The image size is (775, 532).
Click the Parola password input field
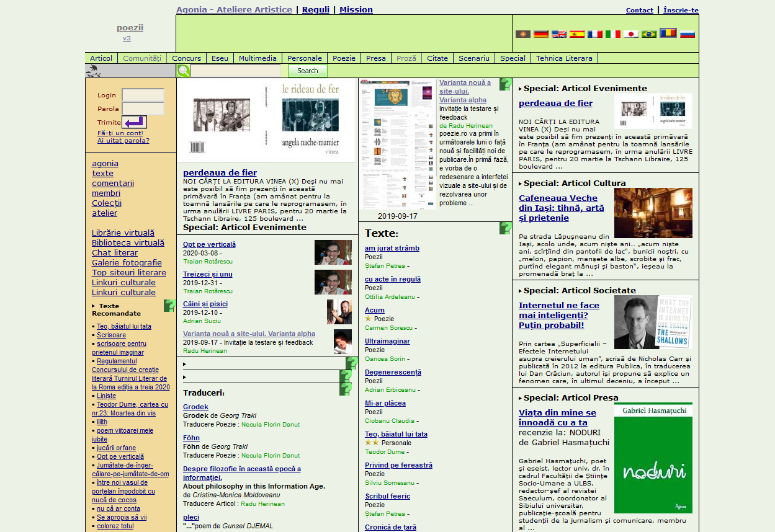click(x=143, y=109)
